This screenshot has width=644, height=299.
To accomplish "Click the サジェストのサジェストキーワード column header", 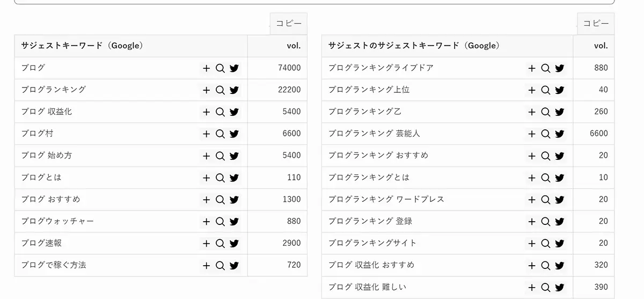I will (414, 46).
